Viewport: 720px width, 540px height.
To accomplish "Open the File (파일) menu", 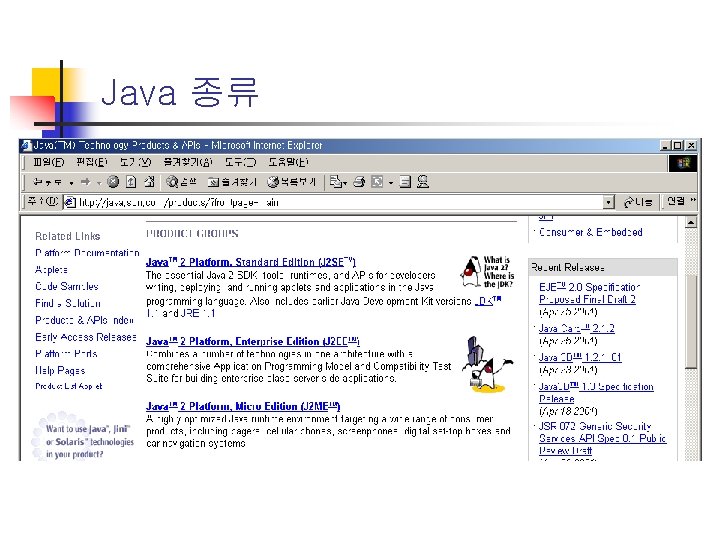I will click(49, 162).
